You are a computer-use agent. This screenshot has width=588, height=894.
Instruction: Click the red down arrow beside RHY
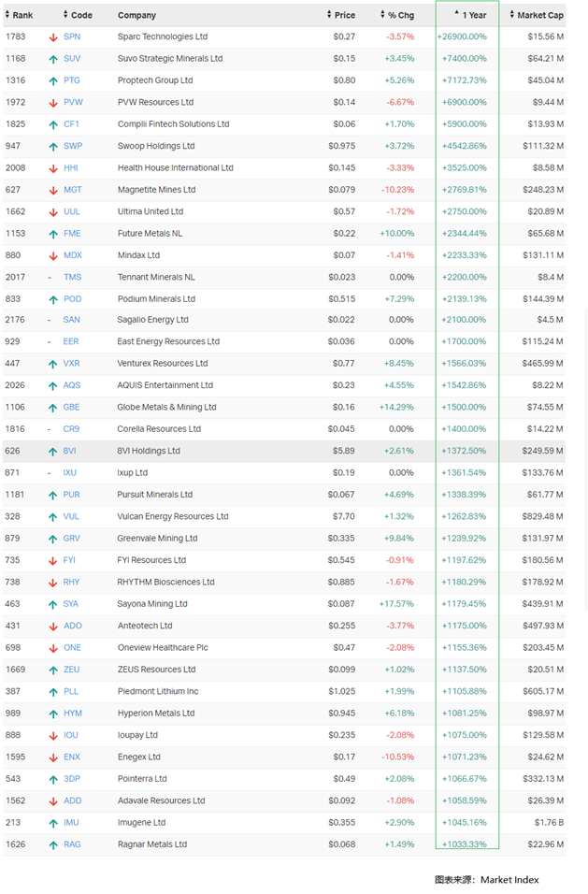(x=52, y=584)
